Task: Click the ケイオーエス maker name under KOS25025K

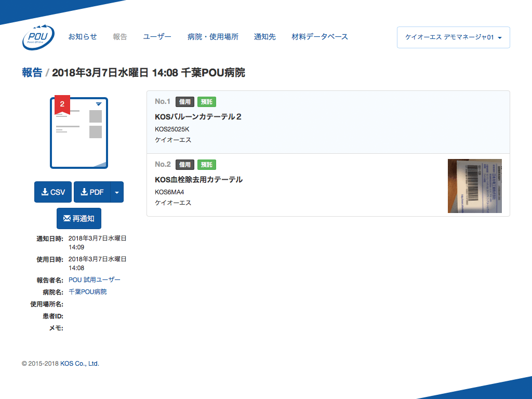Action: tap(173, 140)
